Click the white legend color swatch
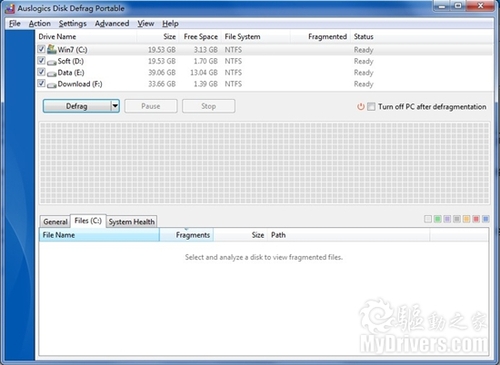This screenshot has height=365, width=500. coord(428,219)
